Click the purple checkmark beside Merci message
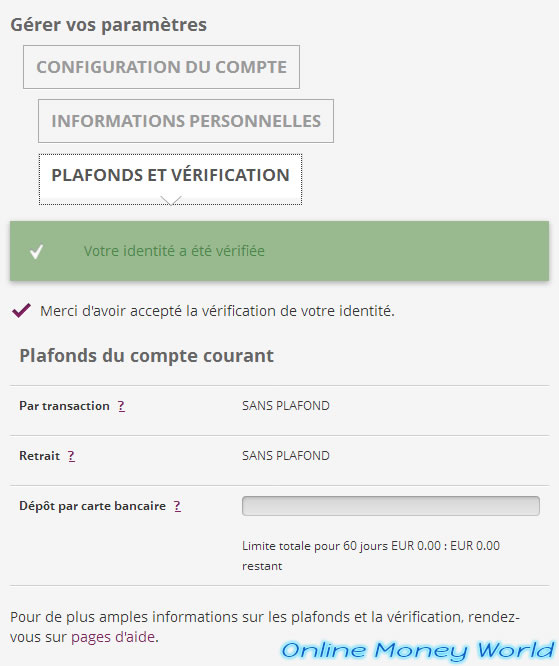 [x=21, y=310]
